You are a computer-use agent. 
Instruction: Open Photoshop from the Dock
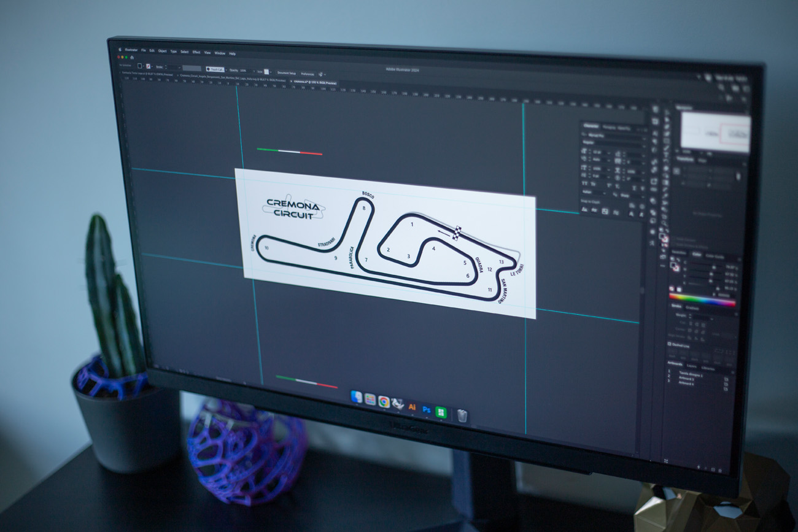click(x=426, y=409)
